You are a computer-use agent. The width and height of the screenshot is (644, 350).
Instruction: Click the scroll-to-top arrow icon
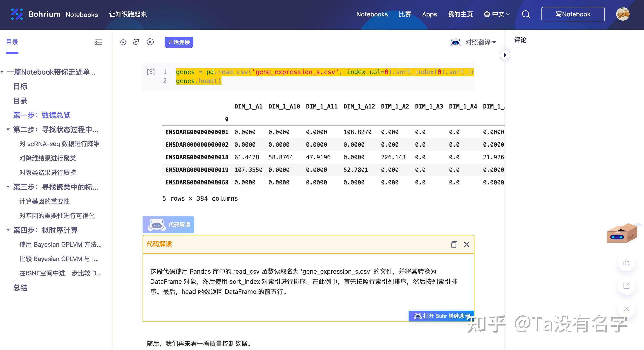click(626, 309)
